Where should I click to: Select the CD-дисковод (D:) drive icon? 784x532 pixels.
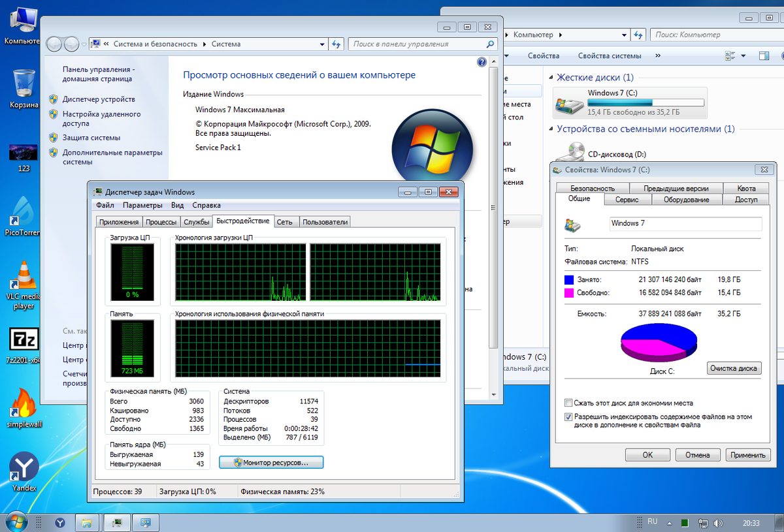click(x=576, y=151)
